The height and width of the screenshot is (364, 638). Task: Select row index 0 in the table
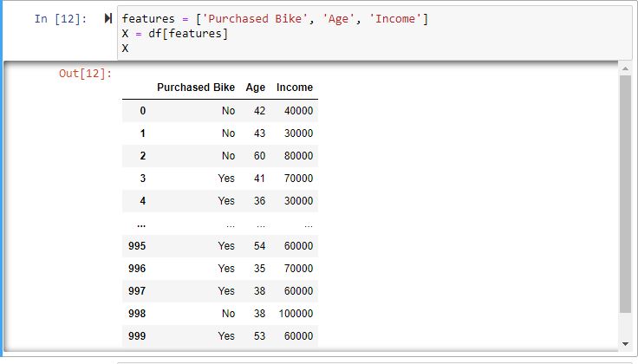(142, 111)
